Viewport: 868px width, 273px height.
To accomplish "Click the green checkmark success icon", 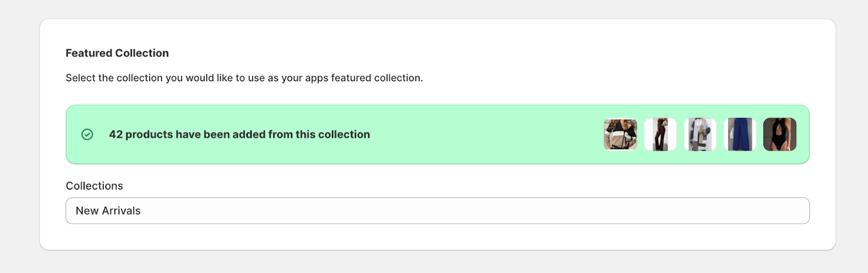I will pyautogui.click(x=87, y=134).
